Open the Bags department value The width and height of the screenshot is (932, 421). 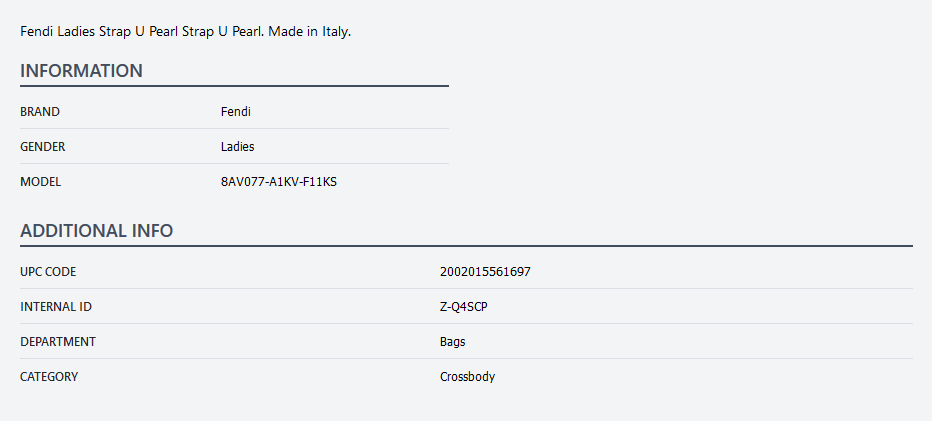(x=453, y=342)
